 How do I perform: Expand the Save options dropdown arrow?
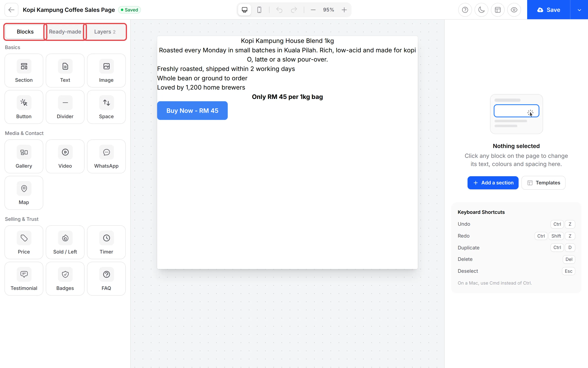(x=579, y=10)
